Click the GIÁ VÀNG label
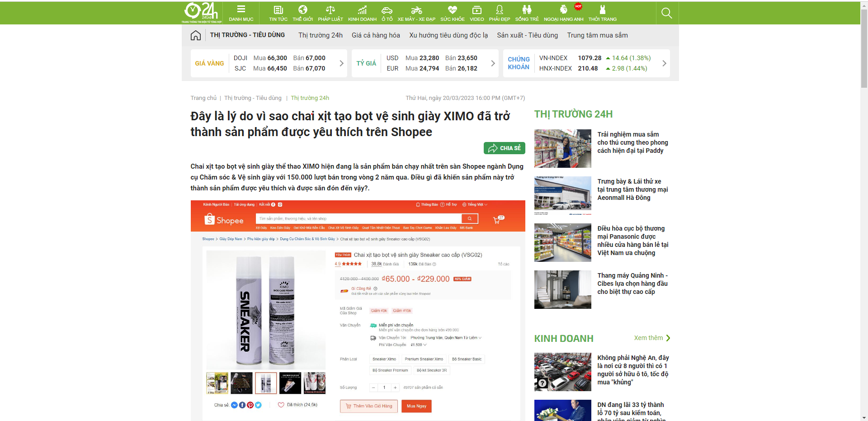This screenshot has height=421, width=868. coord(209,63)
